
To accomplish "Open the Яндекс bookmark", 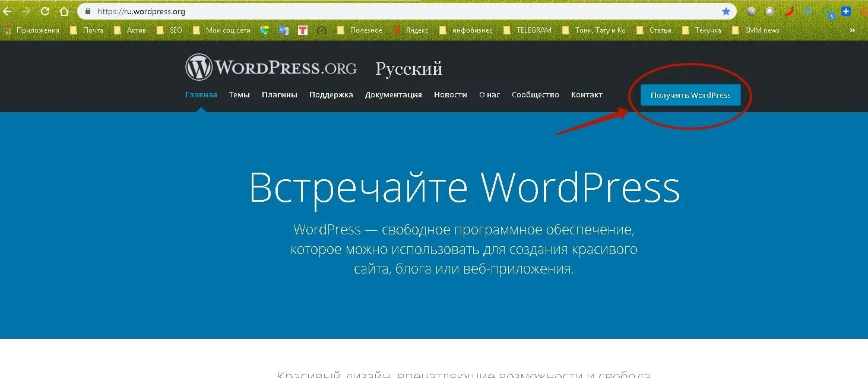I will (410, 30).
